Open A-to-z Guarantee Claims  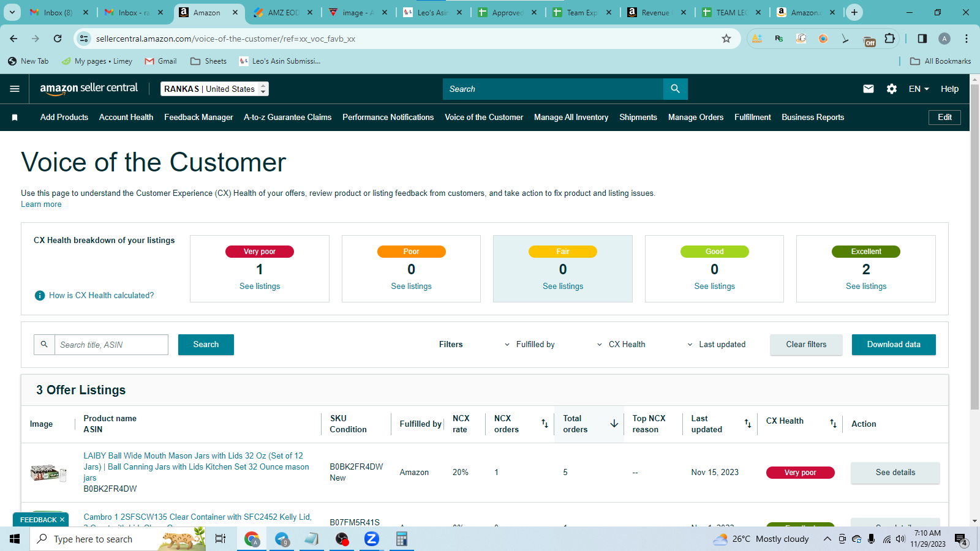pos(287,118)
